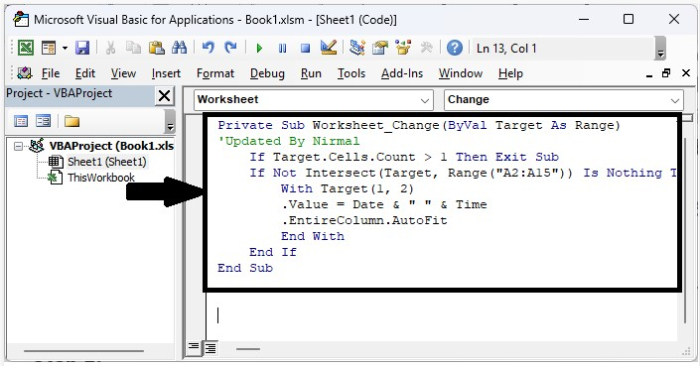Open the View menu

click(x=123, y=73)
